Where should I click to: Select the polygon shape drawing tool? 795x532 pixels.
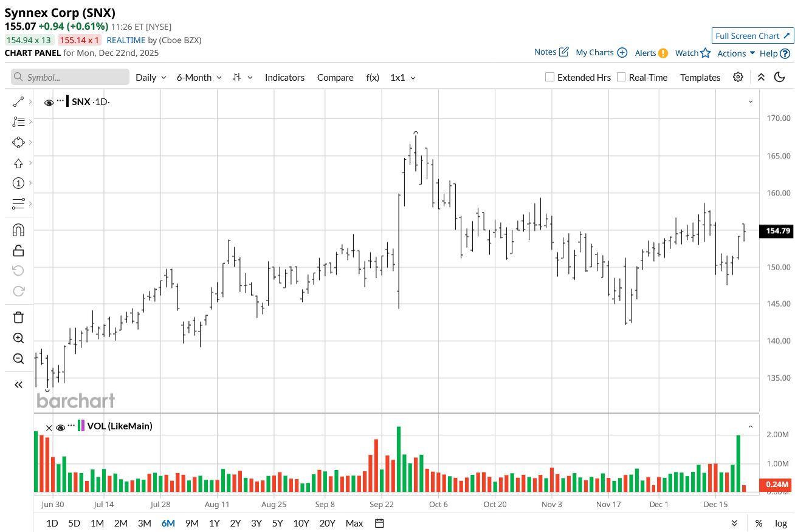point(18,143)
